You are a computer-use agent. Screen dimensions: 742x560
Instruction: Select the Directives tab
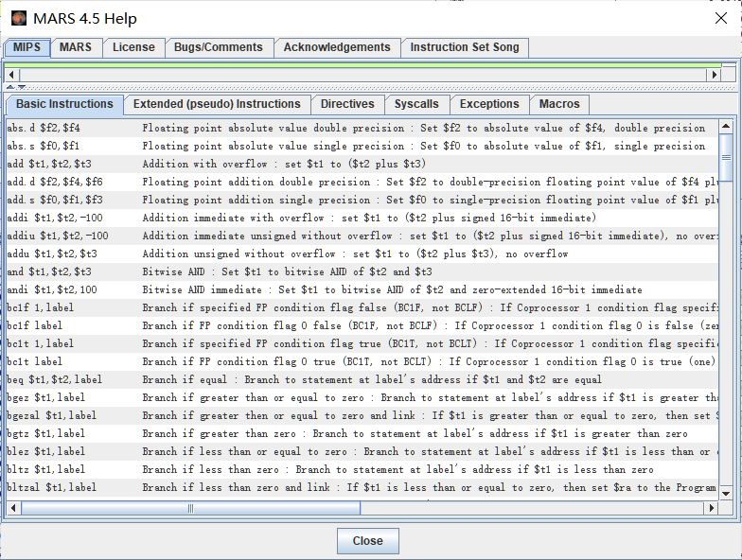coord(347,104)
